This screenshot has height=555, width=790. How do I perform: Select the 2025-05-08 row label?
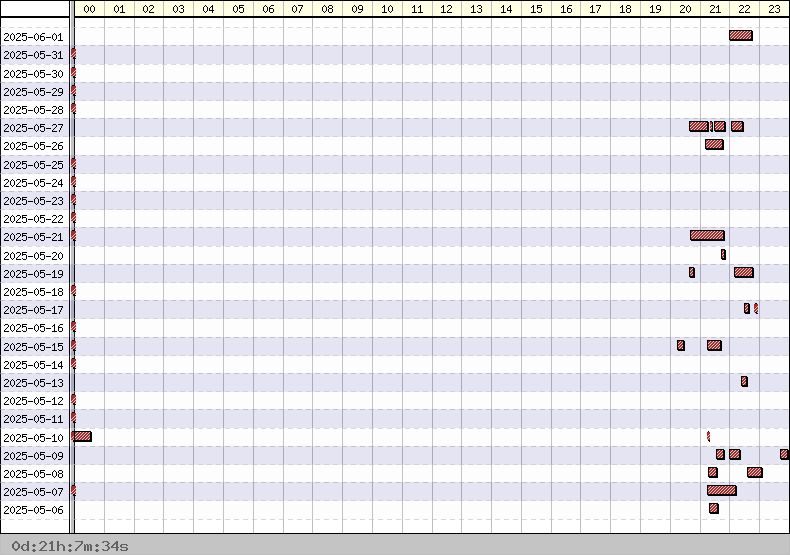(33, 475)
